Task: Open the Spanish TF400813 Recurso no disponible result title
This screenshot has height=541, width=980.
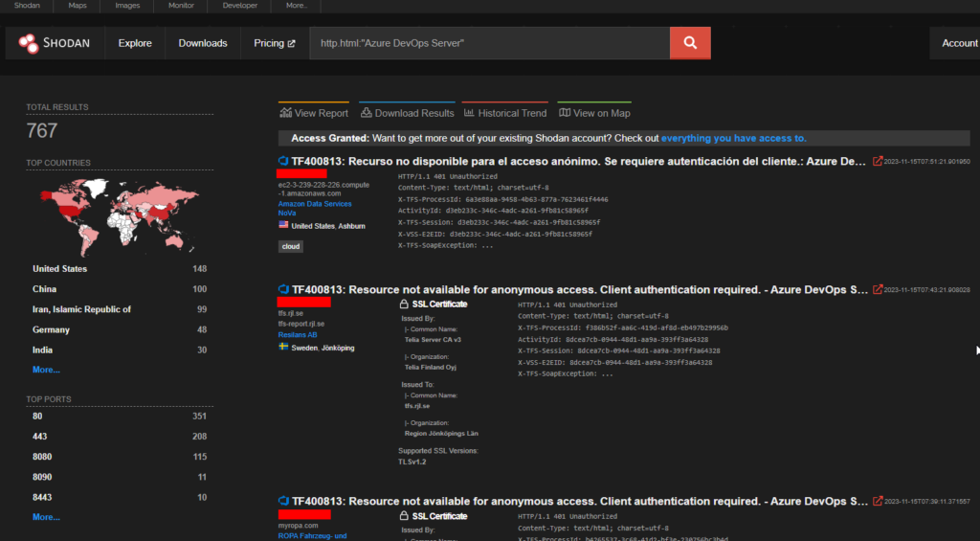Action: point(579,162)
